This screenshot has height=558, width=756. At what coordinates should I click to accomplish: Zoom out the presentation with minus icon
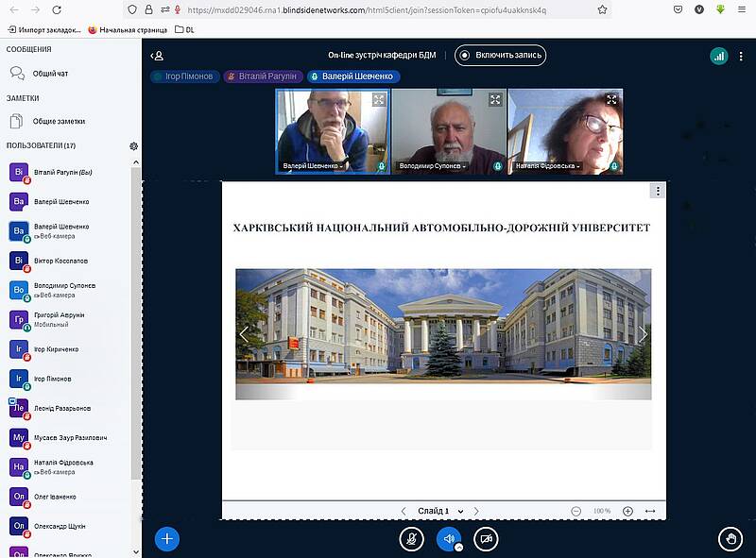coord(576,511)
